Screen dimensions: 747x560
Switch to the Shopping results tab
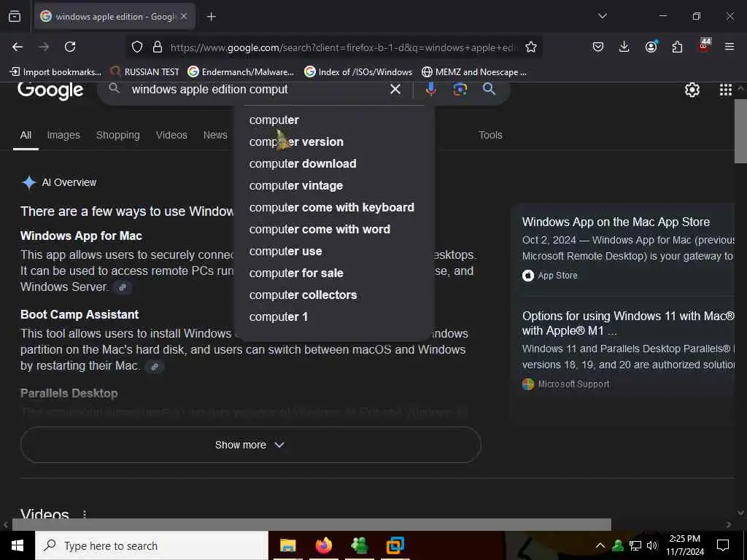[x=117, y=135]
